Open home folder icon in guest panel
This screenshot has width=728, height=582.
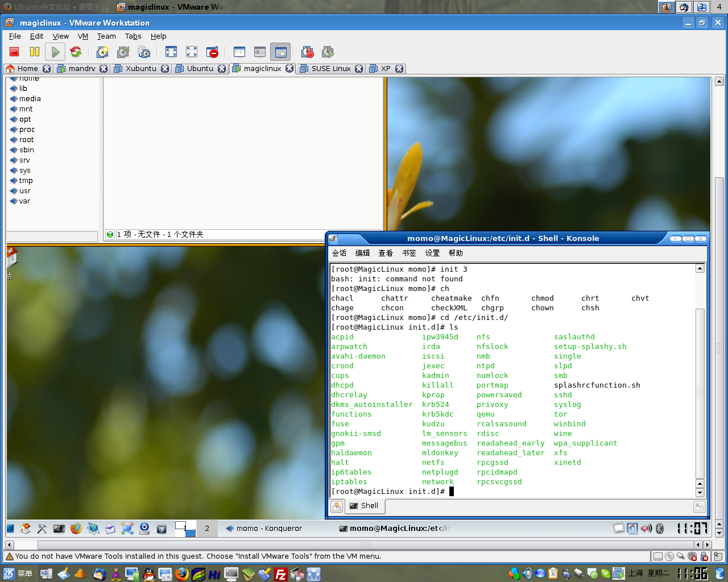click(x=25, y=528)
